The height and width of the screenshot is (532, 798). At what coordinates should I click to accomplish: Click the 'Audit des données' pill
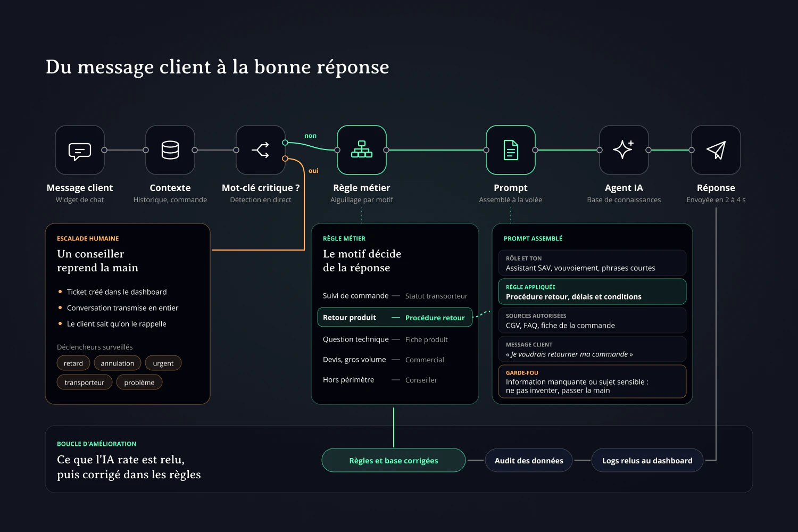[529, 461]
